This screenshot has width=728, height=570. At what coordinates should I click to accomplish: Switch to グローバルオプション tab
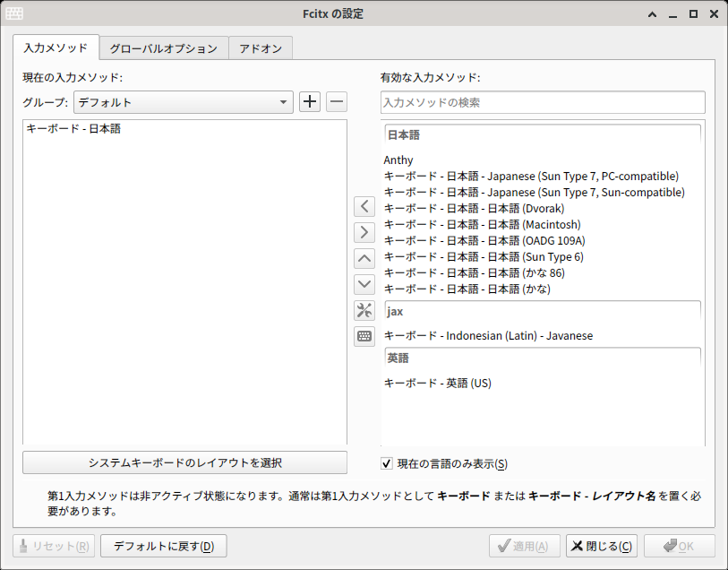pyautogui.click(x=164, y=48)
